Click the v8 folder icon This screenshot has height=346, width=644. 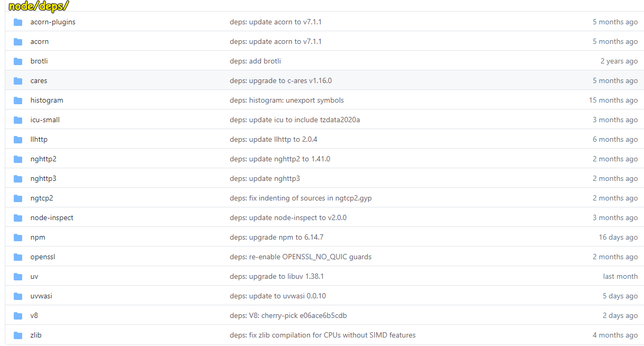[18, 316]
